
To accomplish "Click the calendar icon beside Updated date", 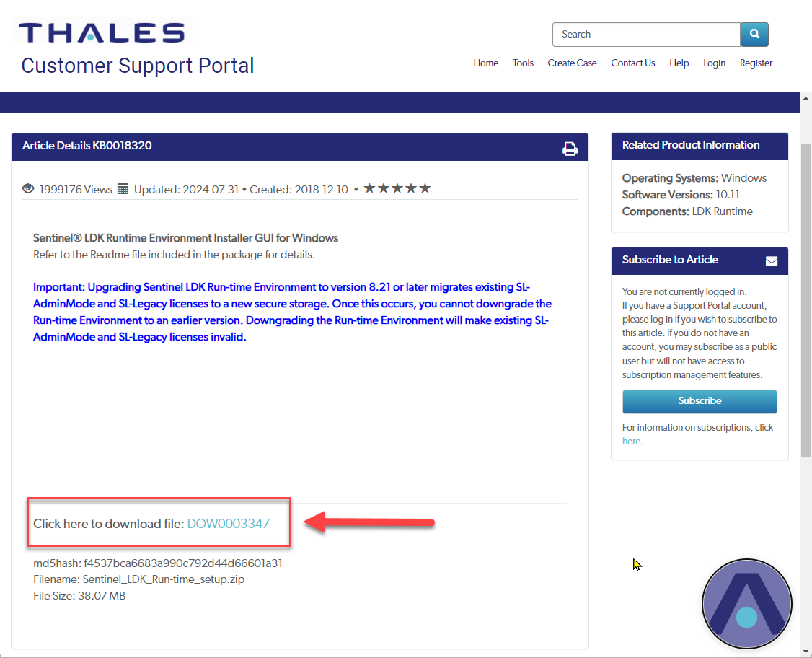I will 122,188.
